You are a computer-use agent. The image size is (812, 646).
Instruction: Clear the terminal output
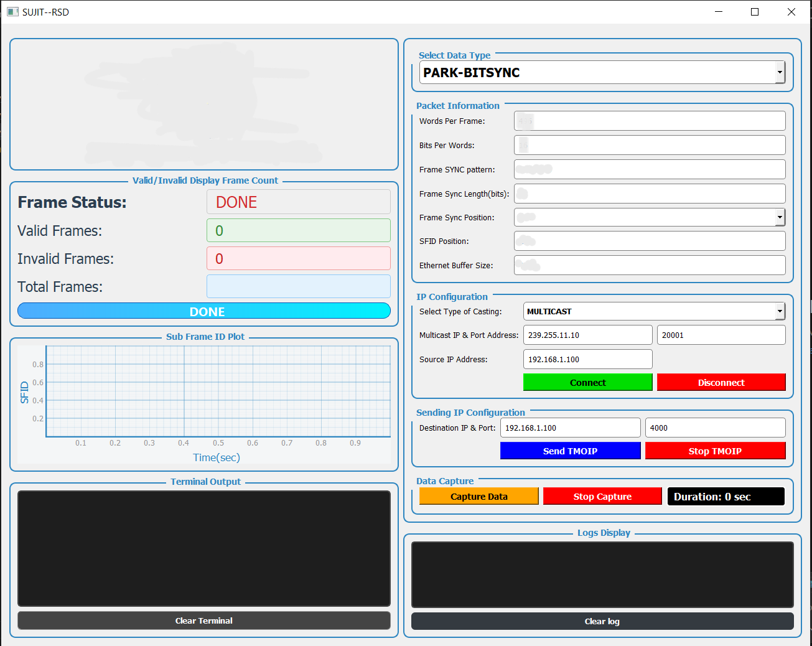tap(203, 620)
